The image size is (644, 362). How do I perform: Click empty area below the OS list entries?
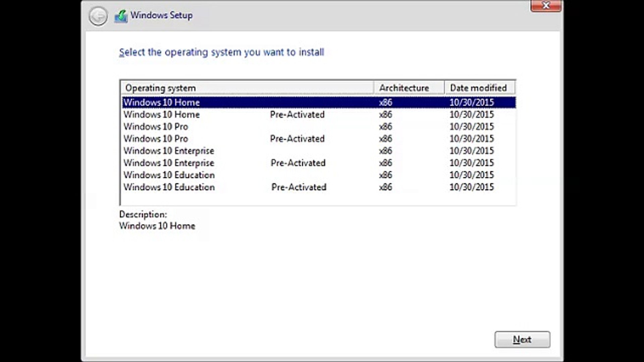[318, 198]
